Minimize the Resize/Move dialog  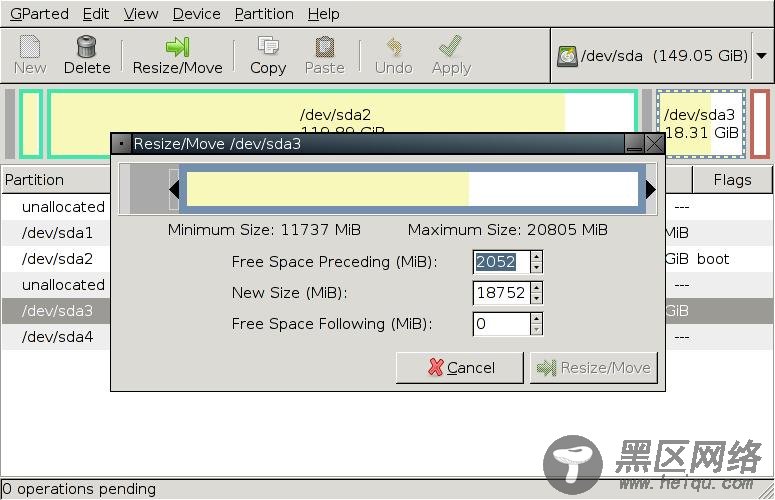click(634, 144)
